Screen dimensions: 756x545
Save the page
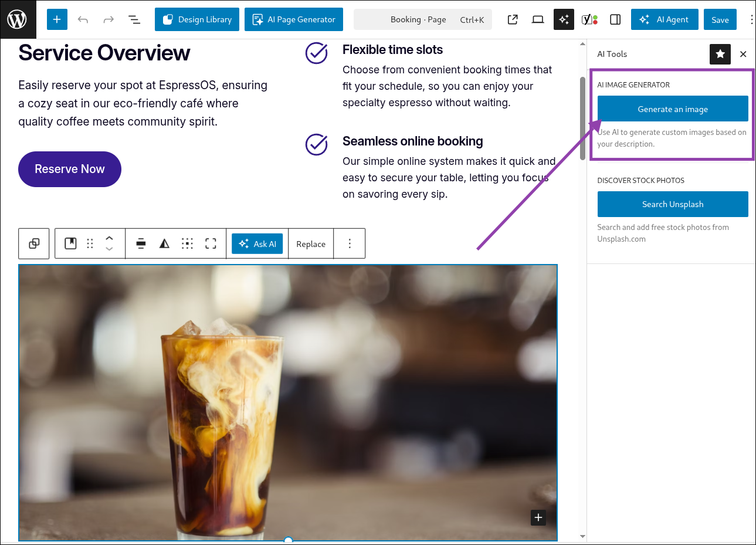(720, 19)
